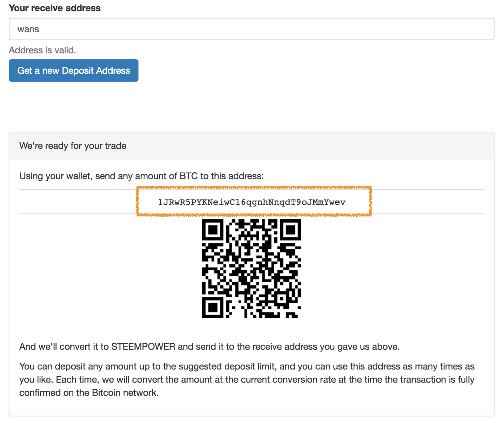Screen dimensions: 504x423
Task: Select the BTC deposit address text
Action: (x=252, y=202)
